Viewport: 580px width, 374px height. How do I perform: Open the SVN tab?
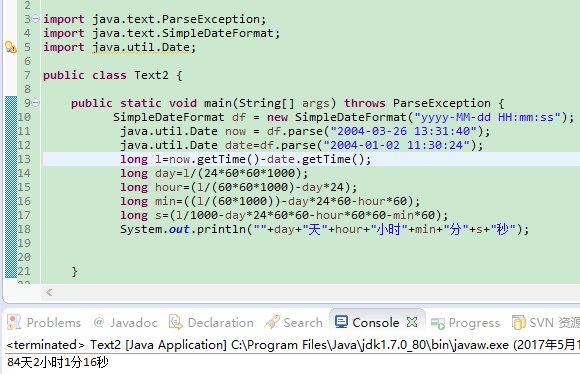(x=546, y=322)
